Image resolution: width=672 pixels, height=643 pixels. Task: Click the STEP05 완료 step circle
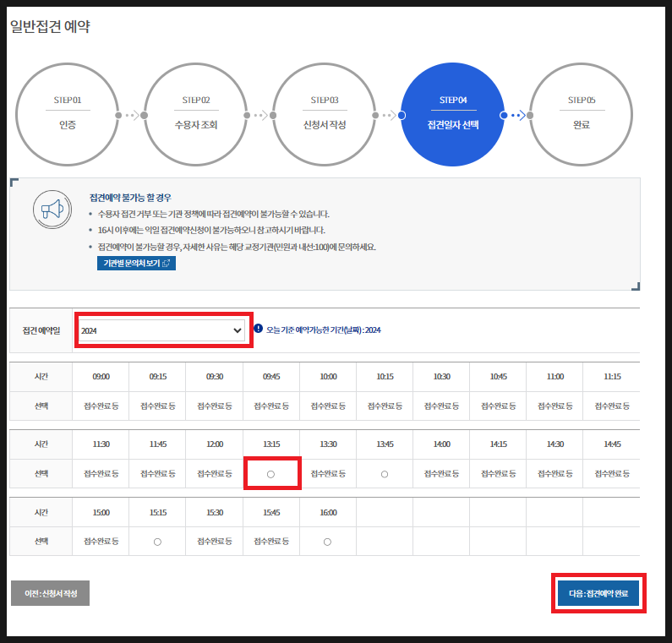pyautogui.click(x=582, y=114)
